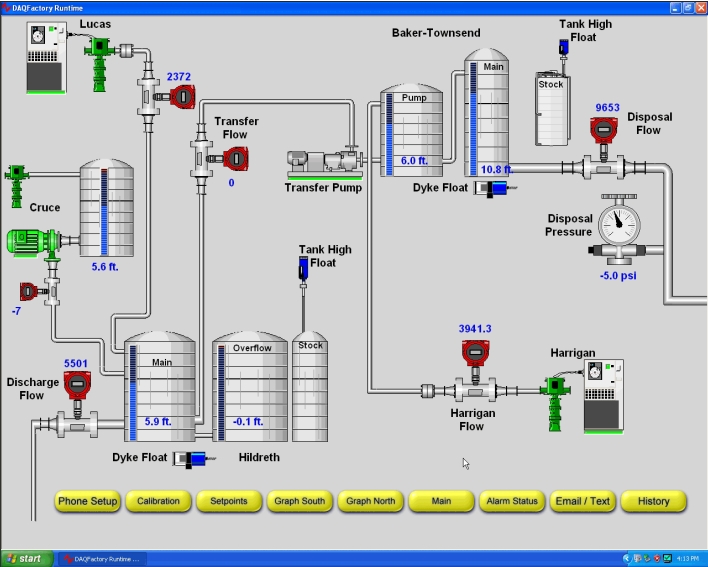Click the system tray clock showing 4:13 PM
The height and width of the screenshot is (567, 708).
pos(688,559)
